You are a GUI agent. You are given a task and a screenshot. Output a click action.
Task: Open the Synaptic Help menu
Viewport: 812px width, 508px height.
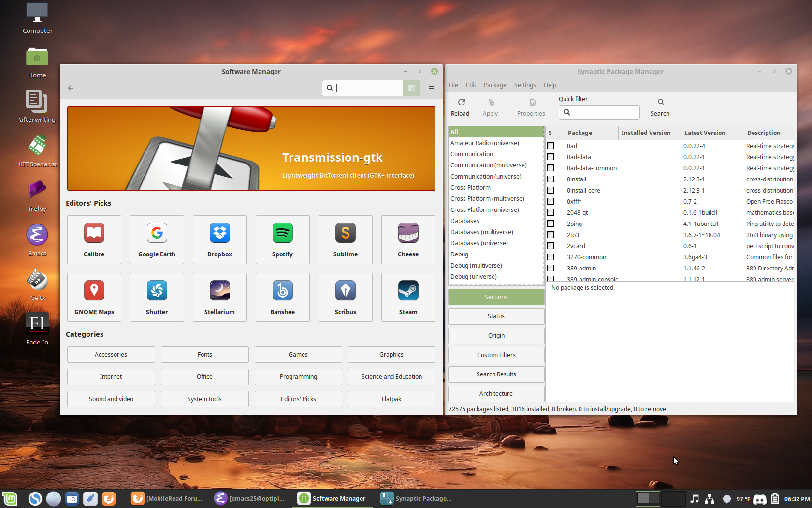pos(550,85)
